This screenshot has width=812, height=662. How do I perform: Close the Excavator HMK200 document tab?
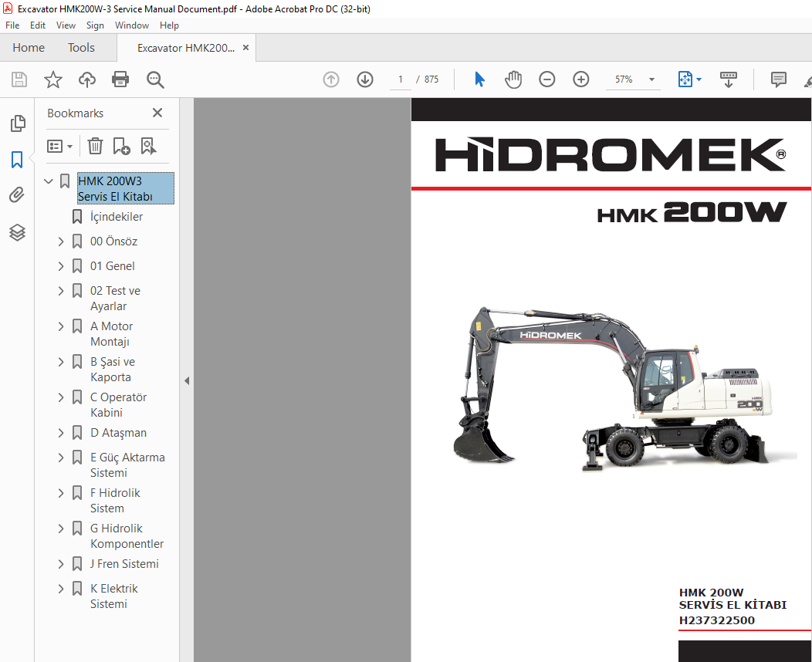click(x=246, y=48)
